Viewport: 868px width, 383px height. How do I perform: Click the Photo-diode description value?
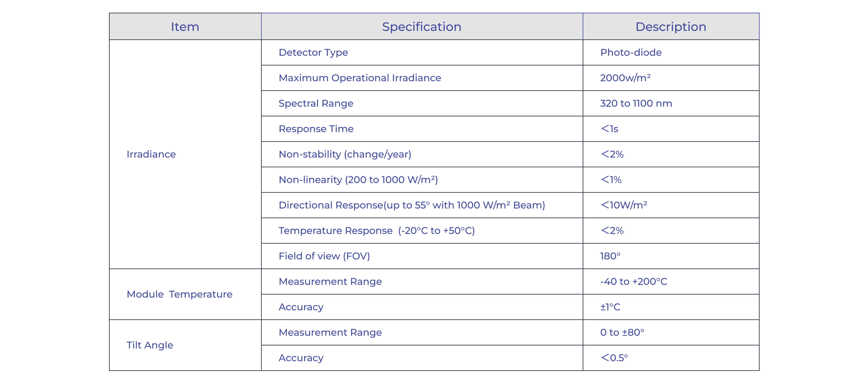coord(631,53)
